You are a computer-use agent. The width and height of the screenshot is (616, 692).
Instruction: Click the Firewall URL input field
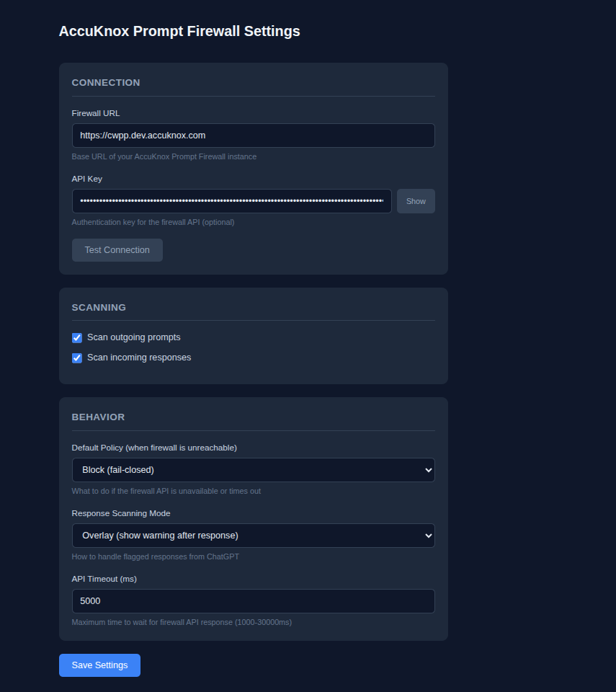click(x=254, y=136)
